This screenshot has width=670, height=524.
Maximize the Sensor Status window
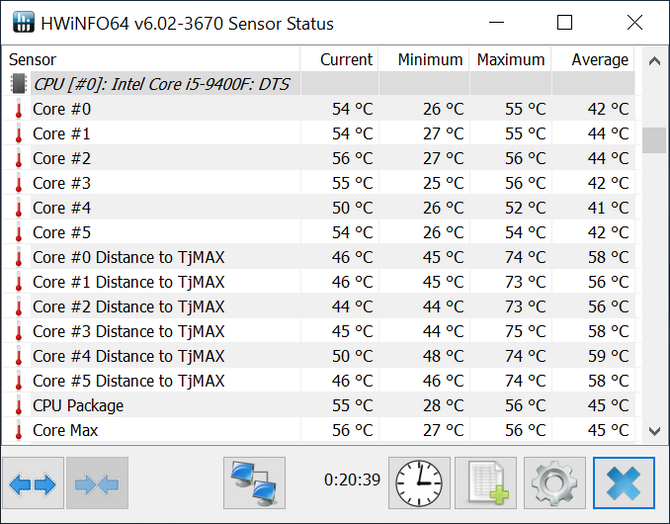(x=564, y=22)
